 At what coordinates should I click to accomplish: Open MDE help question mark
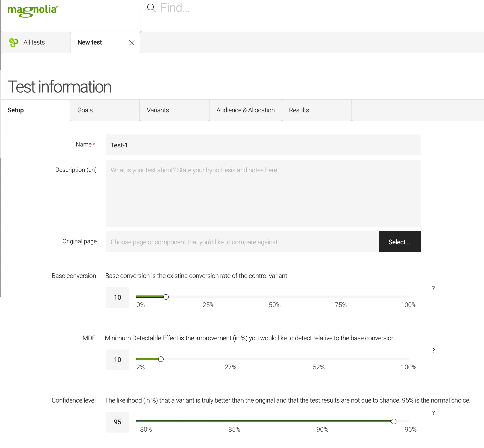click(433, 350)
